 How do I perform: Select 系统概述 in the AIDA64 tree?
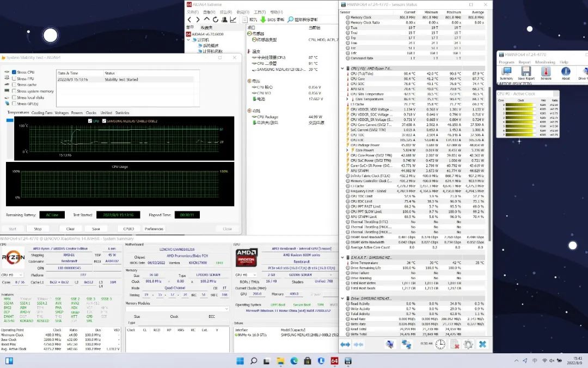point(210,45)
